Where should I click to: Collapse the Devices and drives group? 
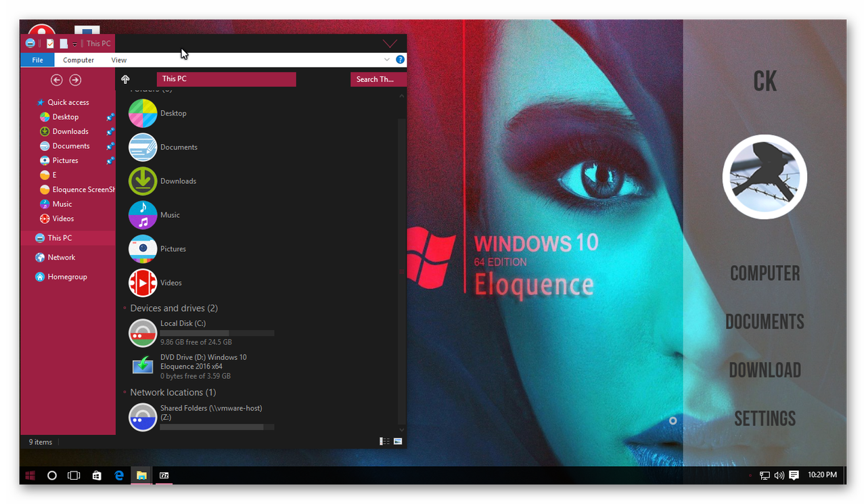click(x=125, y=308)
